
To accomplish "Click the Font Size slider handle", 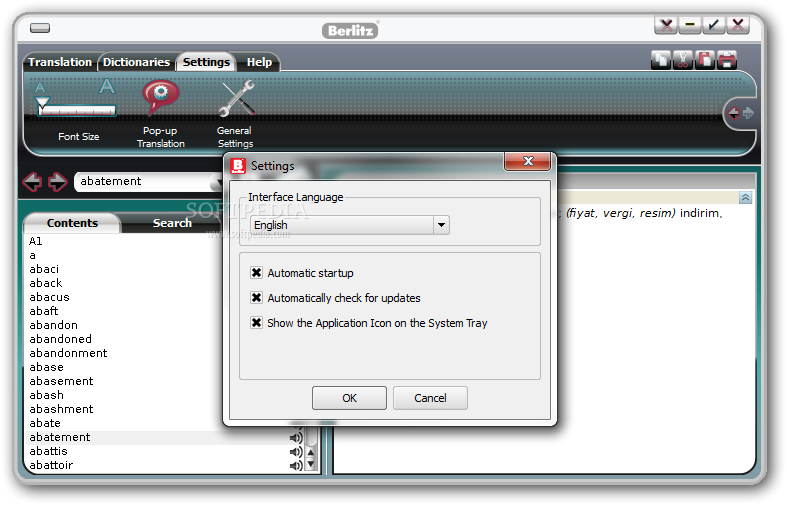I will (43, 104).
